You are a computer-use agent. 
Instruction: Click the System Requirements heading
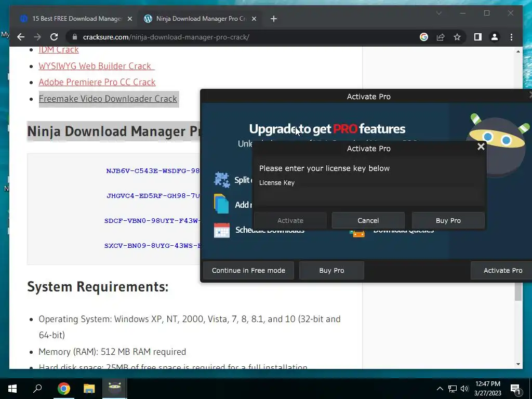(x=98, y=287)
